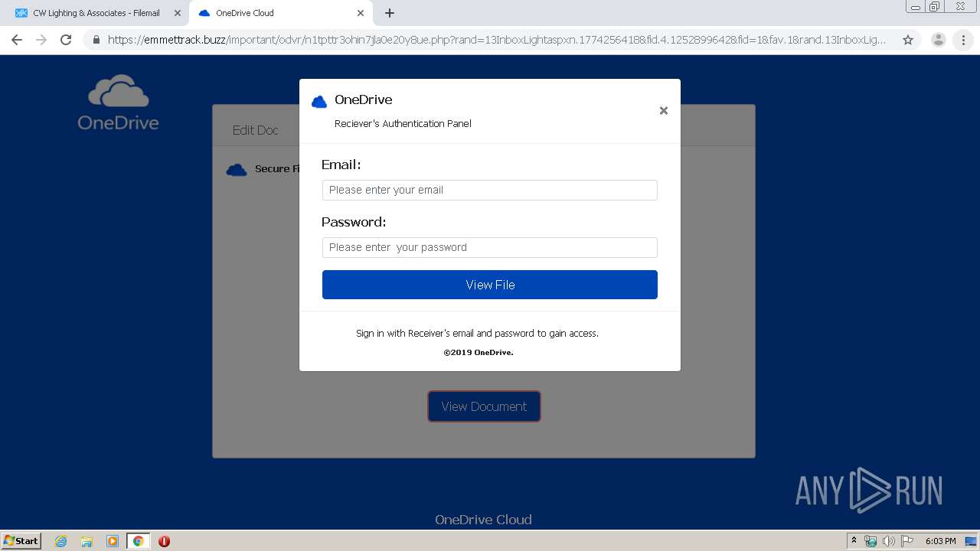
Task: Open a new browser tab
Action: tap(390, 13)
